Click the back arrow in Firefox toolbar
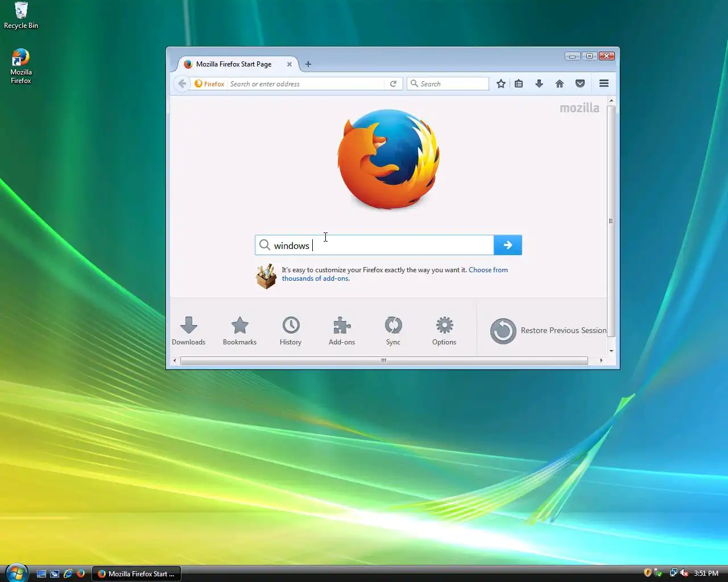The height and width of the screenshot is (582, 728). pos(182,84)
